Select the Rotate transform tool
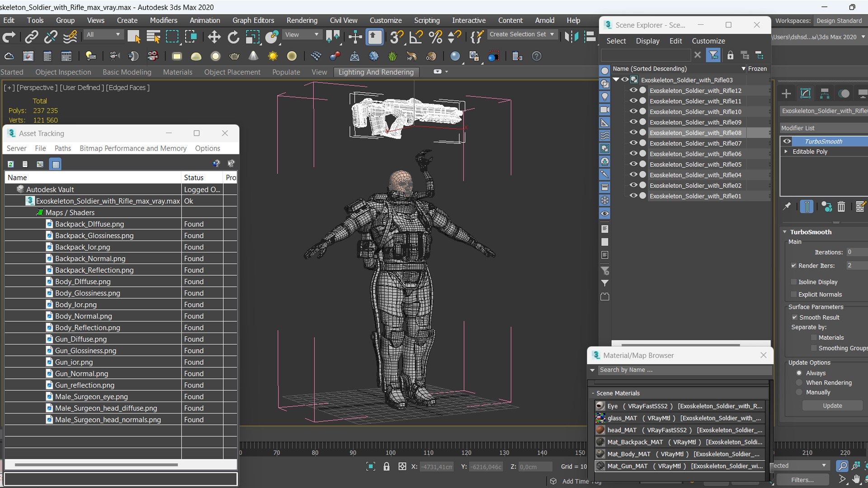 coord(233,37)
